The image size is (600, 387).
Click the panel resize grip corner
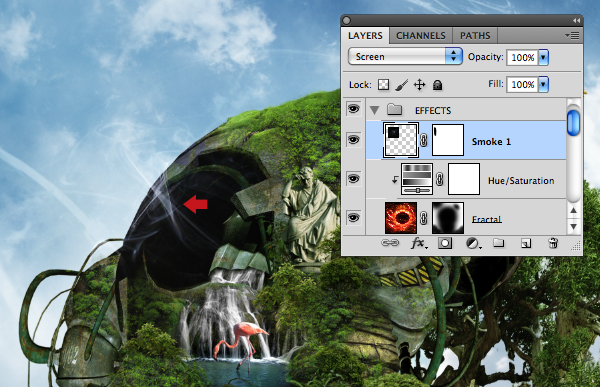pyautogui.click(x=576, y=246)
